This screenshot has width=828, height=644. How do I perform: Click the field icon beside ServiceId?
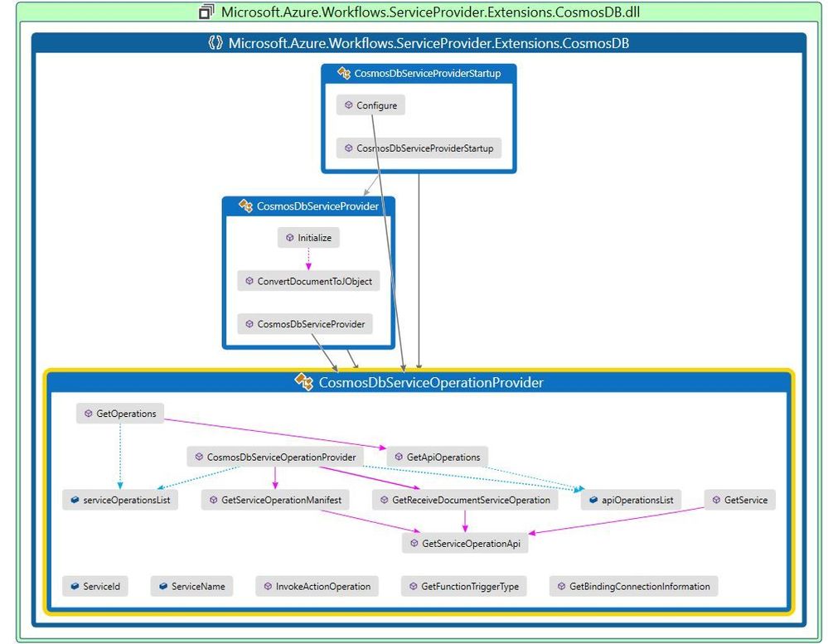point(75,586)
